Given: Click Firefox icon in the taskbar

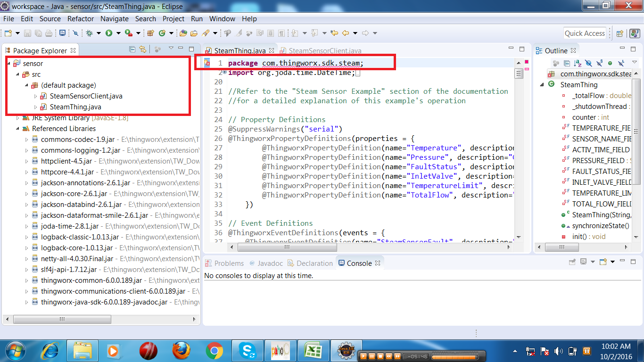Looking at the screenshot, I should point(181,351).
